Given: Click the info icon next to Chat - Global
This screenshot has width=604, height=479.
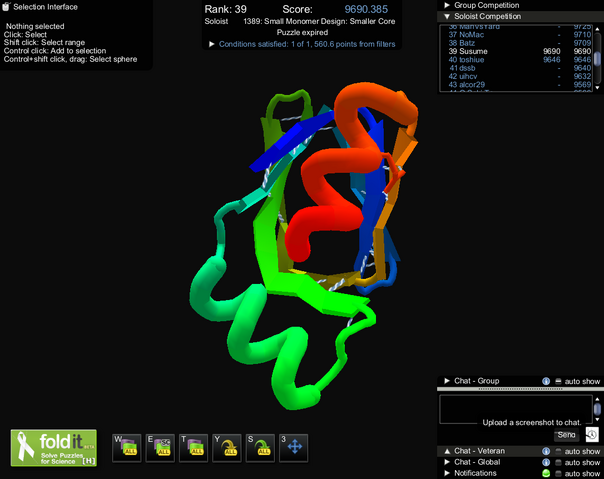Looking at the screenshot, I should coord(546,462).
